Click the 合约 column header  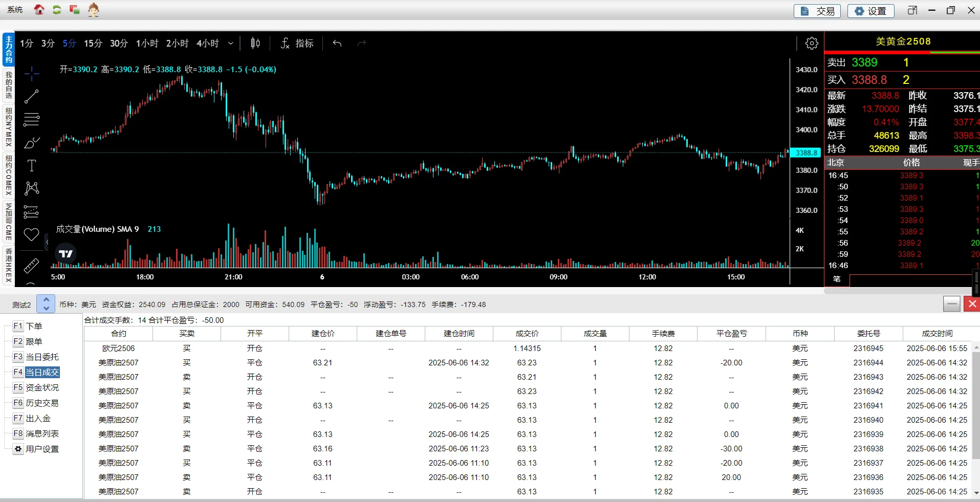click(119, 334)
